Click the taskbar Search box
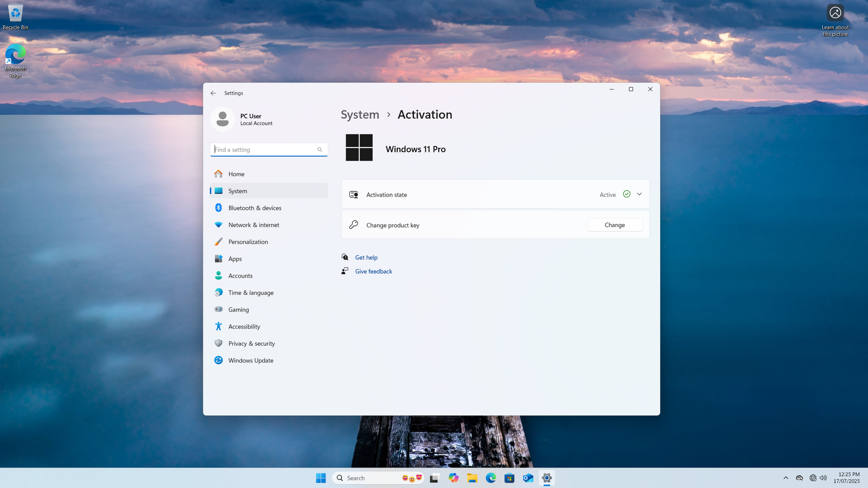This screenshot has width=868, height=488. click(379, 478)
